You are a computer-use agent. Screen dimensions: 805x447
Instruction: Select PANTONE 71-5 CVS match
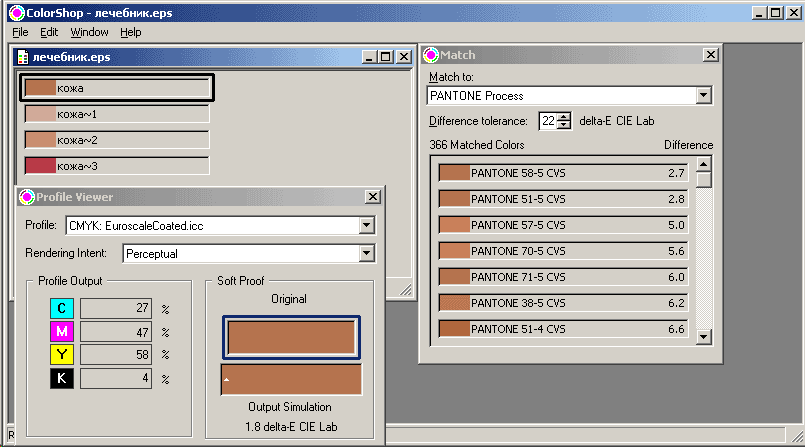[x=563, y=277]
